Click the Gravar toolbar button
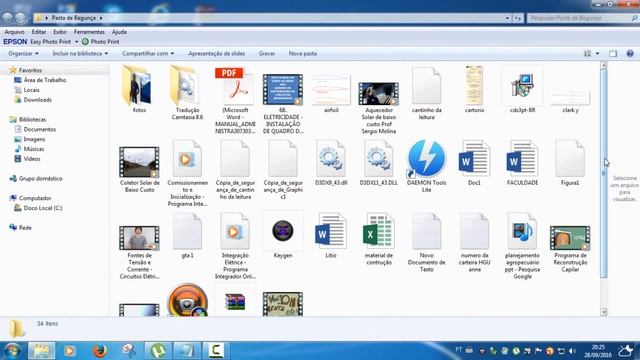The image size is (640, 360). click(x=267, y=53)
